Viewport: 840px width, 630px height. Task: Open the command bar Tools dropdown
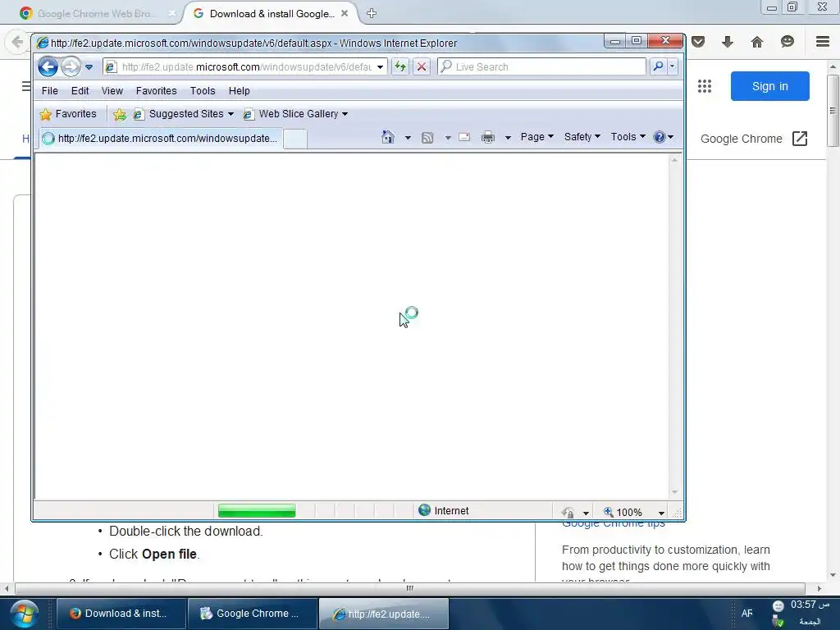coord(628,137)
